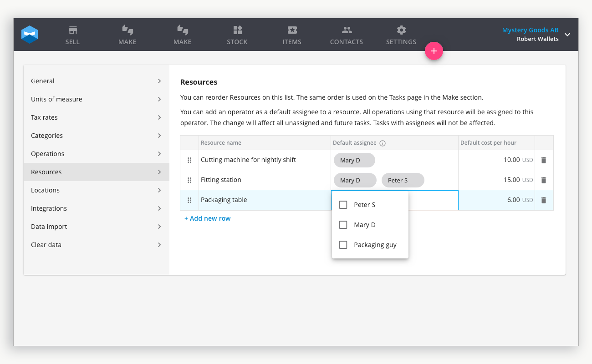
Task: Click the pink plus add button
Action: pos(434,51)
